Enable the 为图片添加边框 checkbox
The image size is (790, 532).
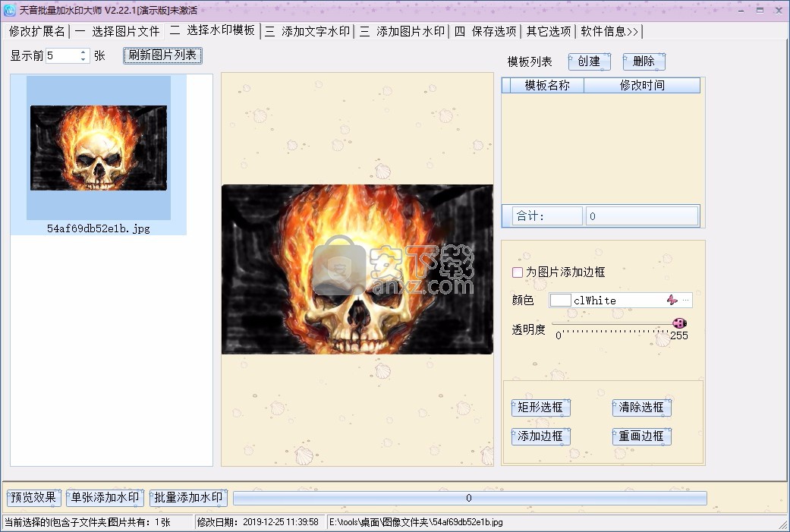point(518,272)
